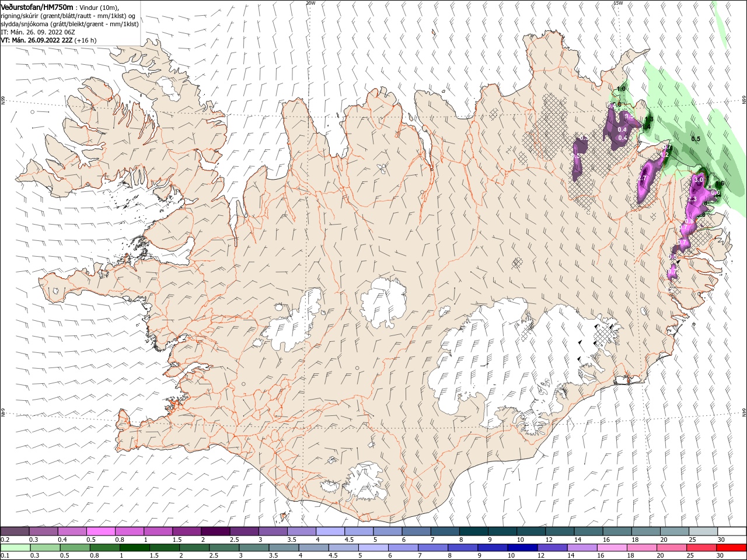Image resolution: width=747 pixels, height=560 pixels.
Task: Click the Veðurstofan/HM750m title text
Action: pyautogui.click(x=37, y=7)
